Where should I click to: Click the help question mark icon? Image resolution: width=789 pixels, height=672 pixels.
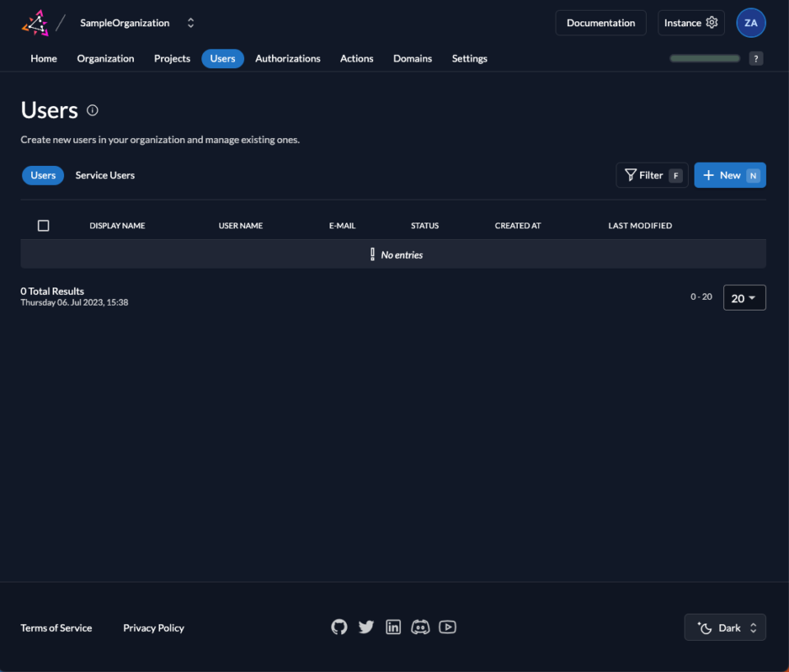click(x=755, y=58)
